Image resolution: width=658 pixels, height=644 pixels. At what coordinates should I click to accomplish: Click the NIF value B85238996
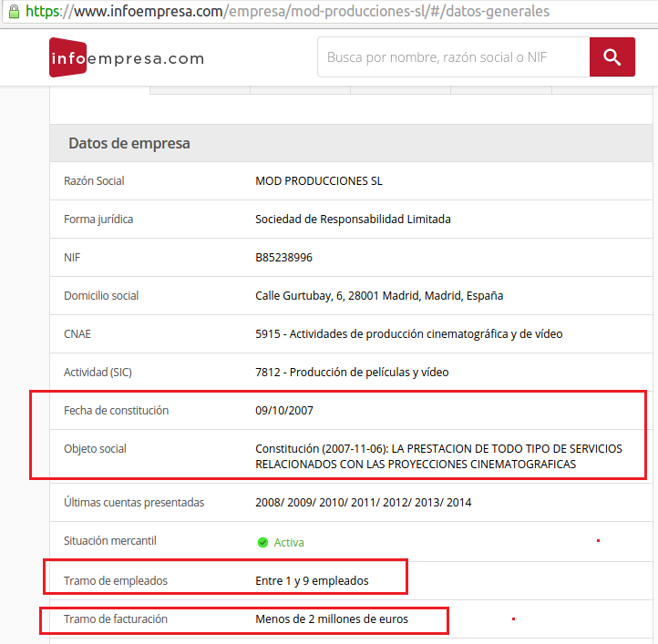click(283, 258)
